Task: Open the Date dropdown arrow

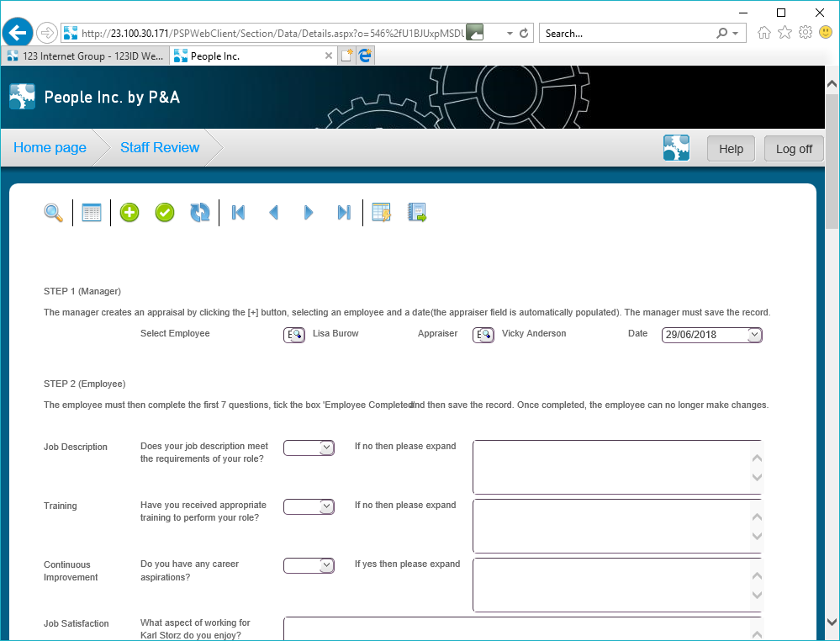Action: 754,335
